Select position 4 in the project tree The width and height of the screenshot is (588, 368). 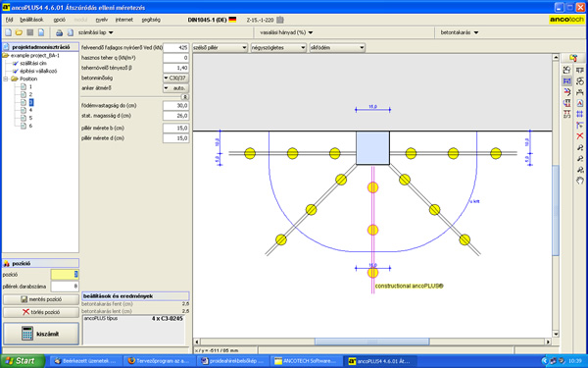[30, 110]
